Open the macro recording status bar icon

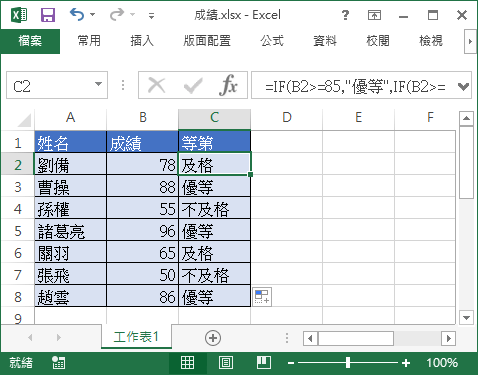(x=58, y=363)
